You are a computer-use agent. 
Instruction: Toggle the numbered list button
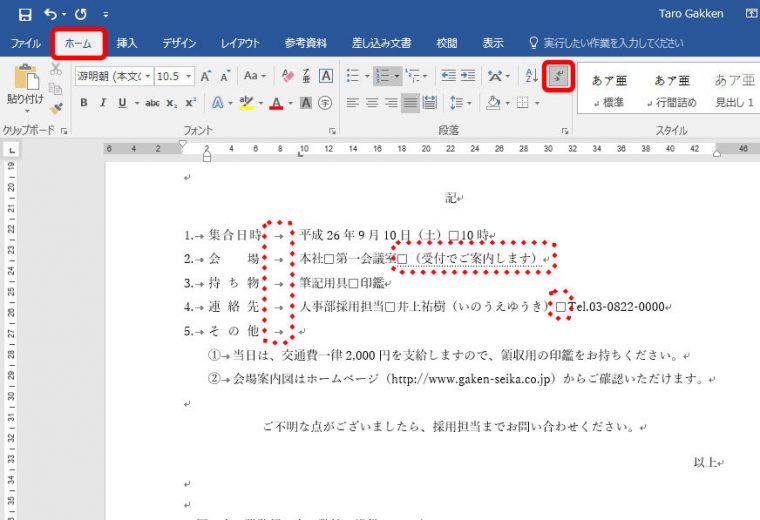(x=383, y=76)
